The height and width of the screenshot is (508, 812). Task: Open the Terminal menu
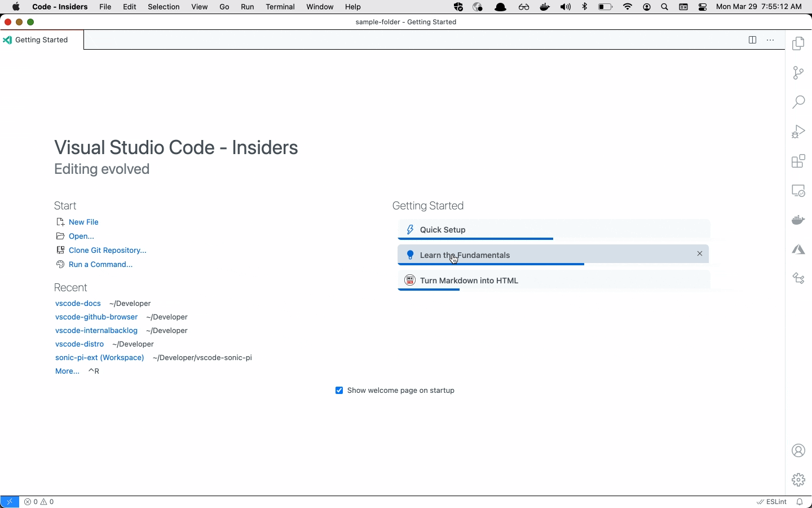click(280, 7)
